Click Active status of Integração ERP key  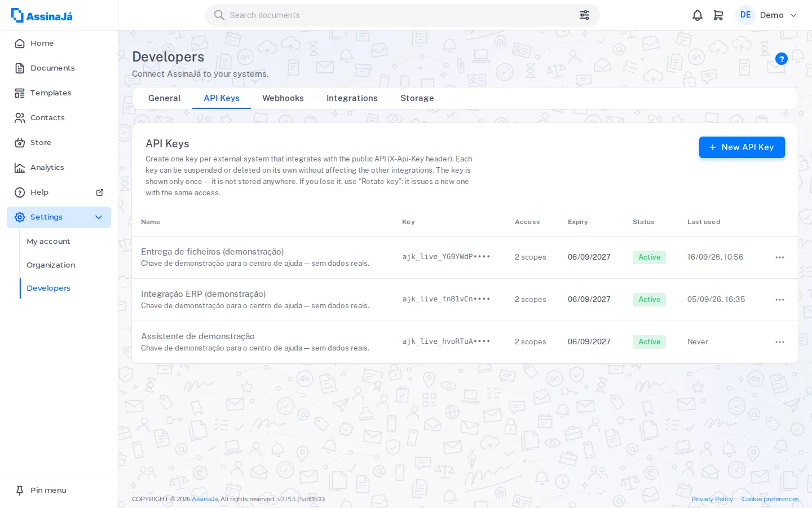pyautogui.click(x=649, y=300)
